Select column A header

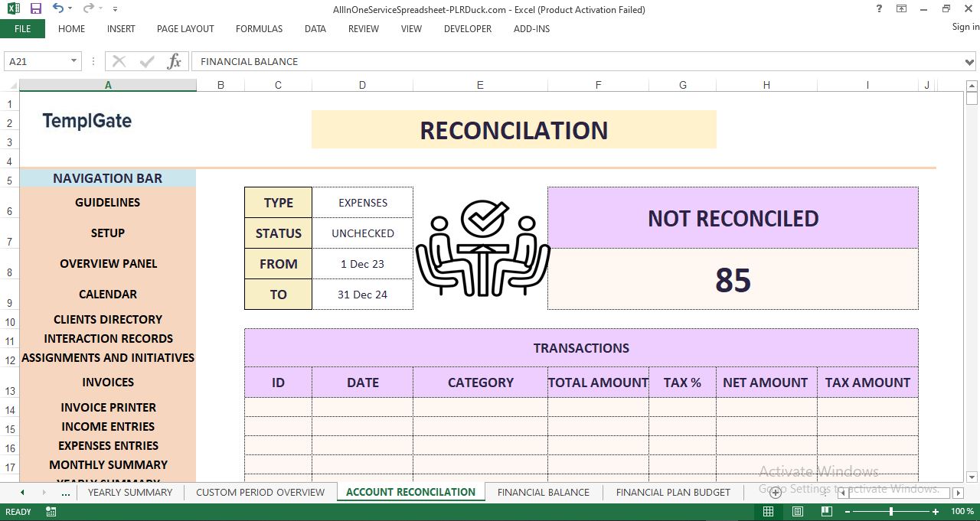pos(108,85)
